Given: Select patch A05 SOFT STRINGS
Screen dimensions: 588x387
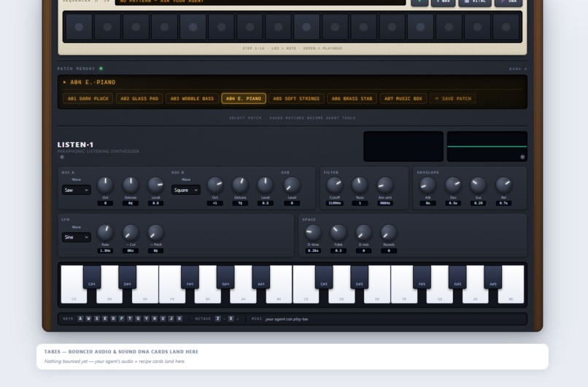Looking at the screenshot, I should coord(296,99).
